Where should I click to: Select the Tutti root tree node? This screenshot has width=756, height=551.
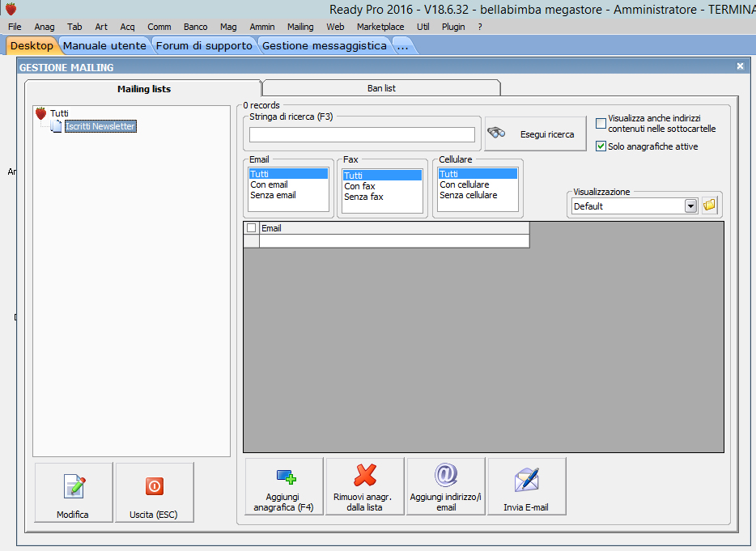pyautogui.click(x=59, y=113)
